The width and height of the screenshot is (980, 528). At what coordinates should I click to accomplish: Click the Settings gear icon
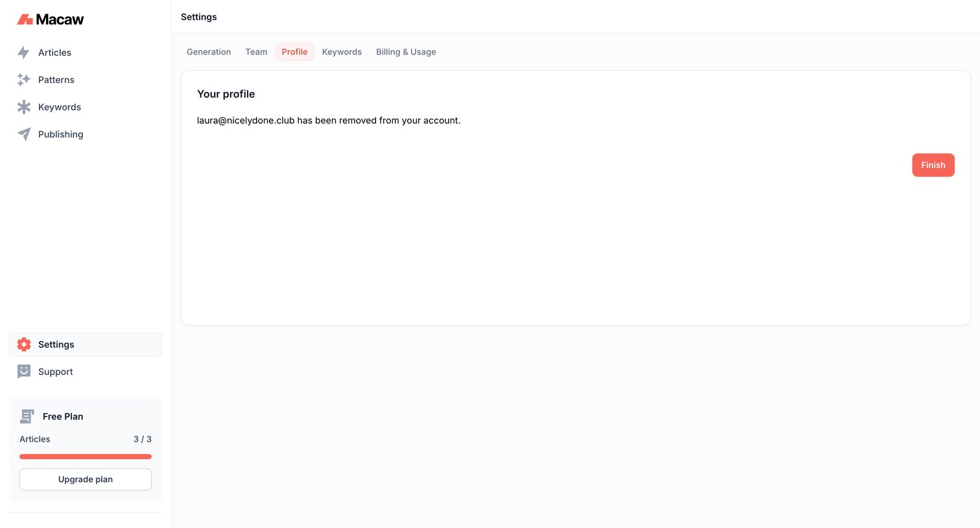point(24,344)
